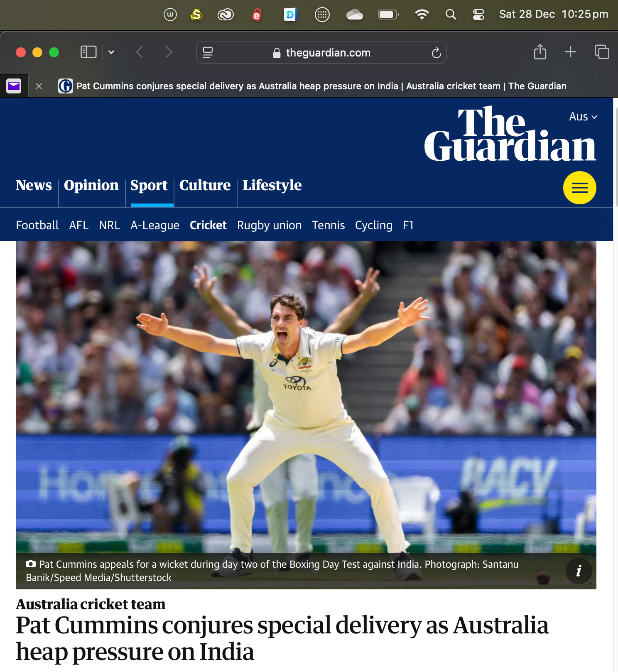This screenshot has width=618, height=672.
Task: Go to the Cricket subsection link
Action: (x=208, y=225)
